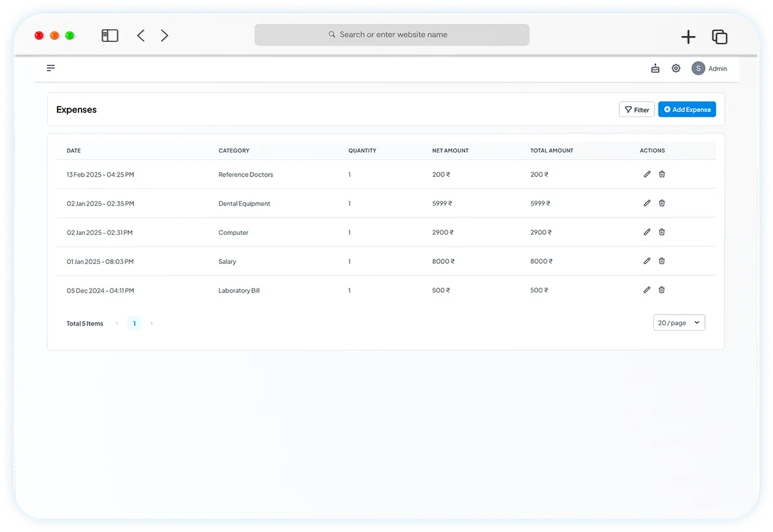Open the settings gear icon

[676, 68]
